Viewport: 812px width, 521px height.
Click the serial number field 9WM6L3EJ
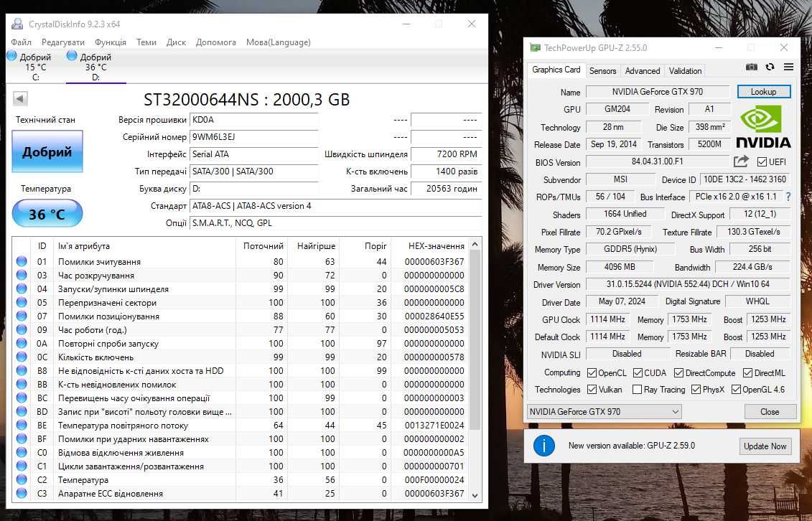click(253, 137)
